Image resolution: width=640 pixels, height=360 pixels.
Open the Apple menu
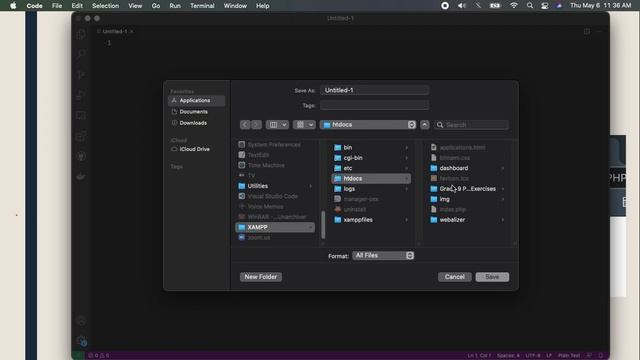coord(13,6)
